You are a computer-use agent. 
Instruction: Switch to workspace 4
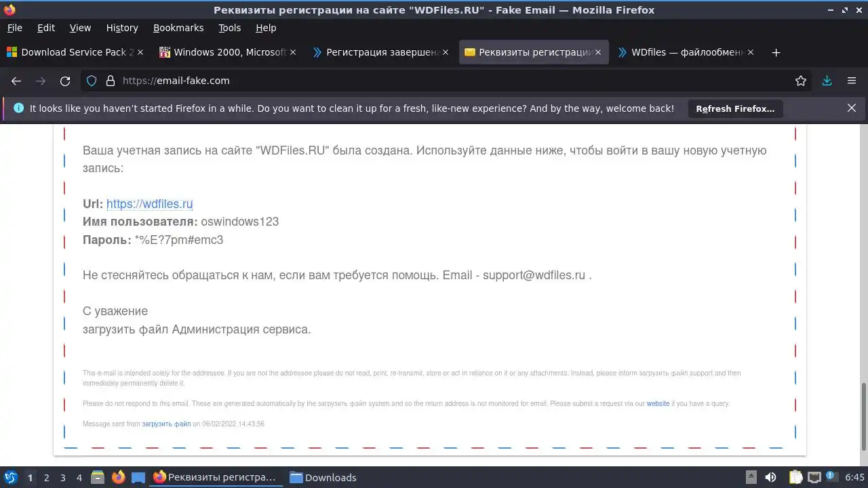[x=79, y=478]
